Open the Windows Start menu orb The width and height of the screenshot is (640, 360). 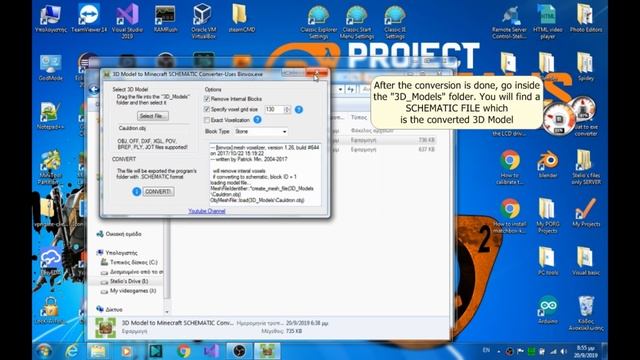(44, 351)
